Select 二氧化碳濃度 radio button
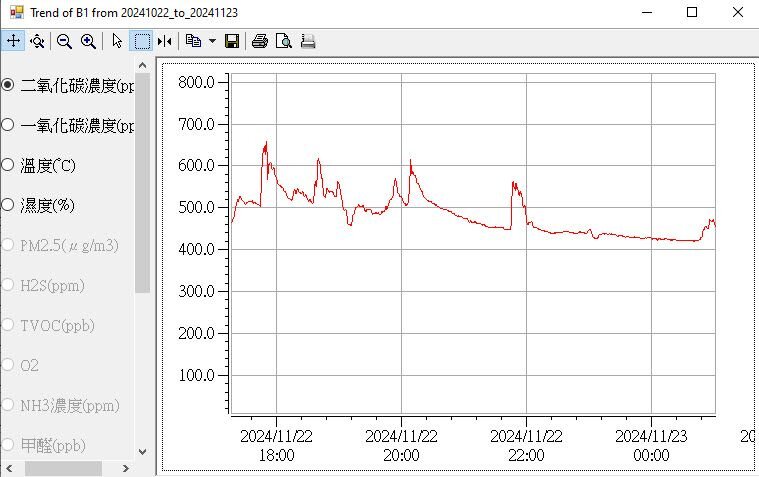Viewport: 759px width, 477px height. tap(8, 85)
